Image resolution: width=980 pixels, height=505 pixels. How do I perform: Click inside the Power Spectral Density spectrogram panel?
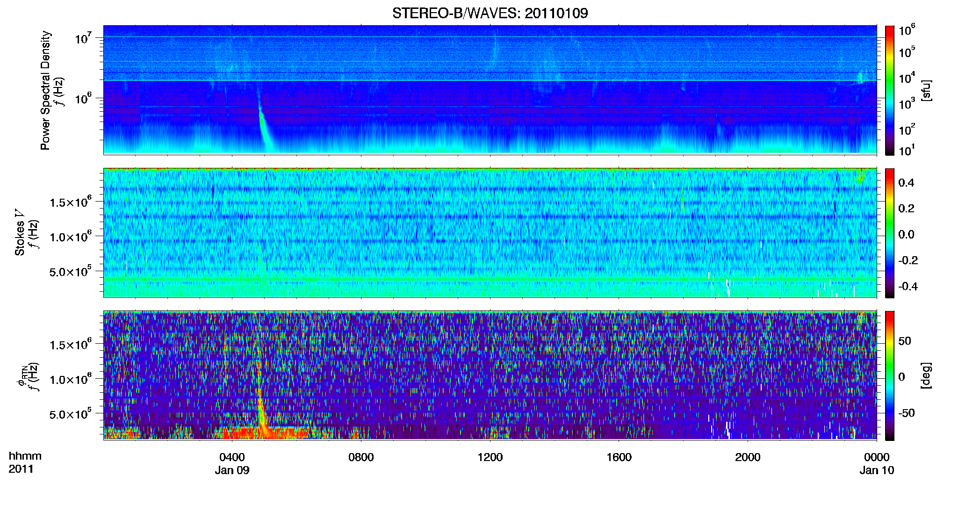(x=490, y=90)
